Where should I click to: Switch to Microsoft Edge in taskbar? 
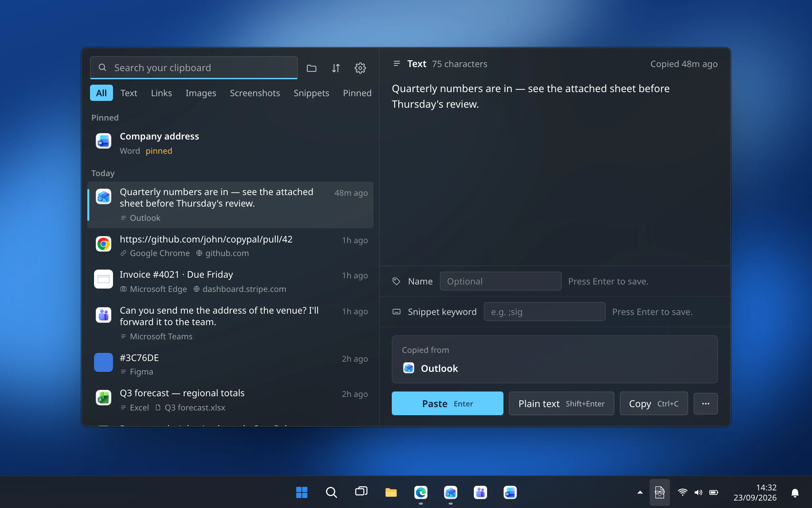tap(421, 492)
